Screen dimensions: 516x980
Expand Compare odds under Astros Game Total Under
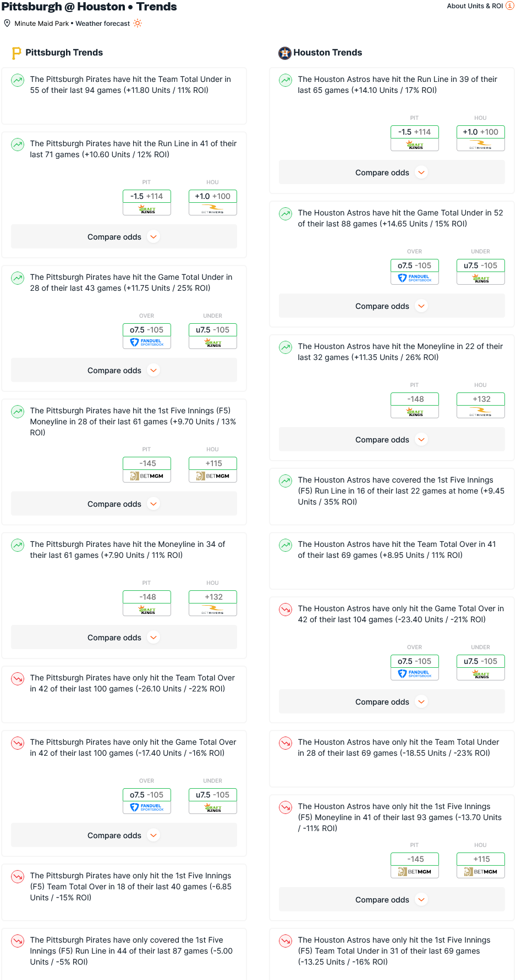click(x=392, y=306)
